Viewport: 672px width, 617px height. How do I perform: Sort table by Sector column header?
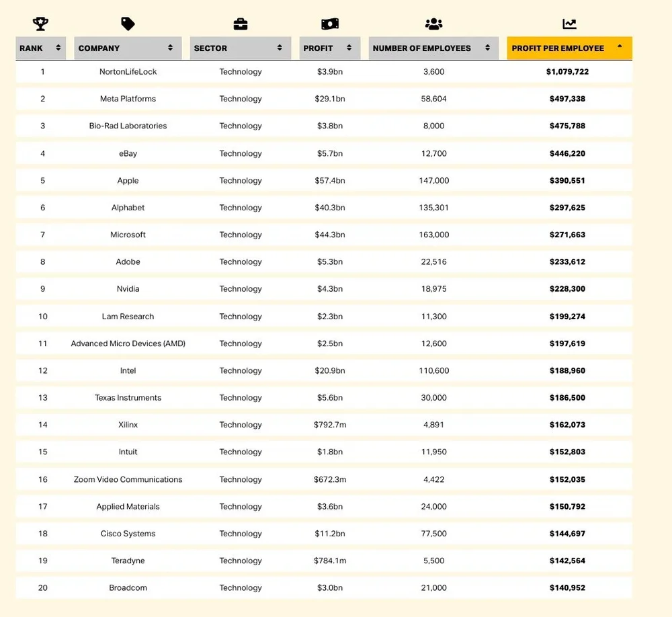pos(241,48)
